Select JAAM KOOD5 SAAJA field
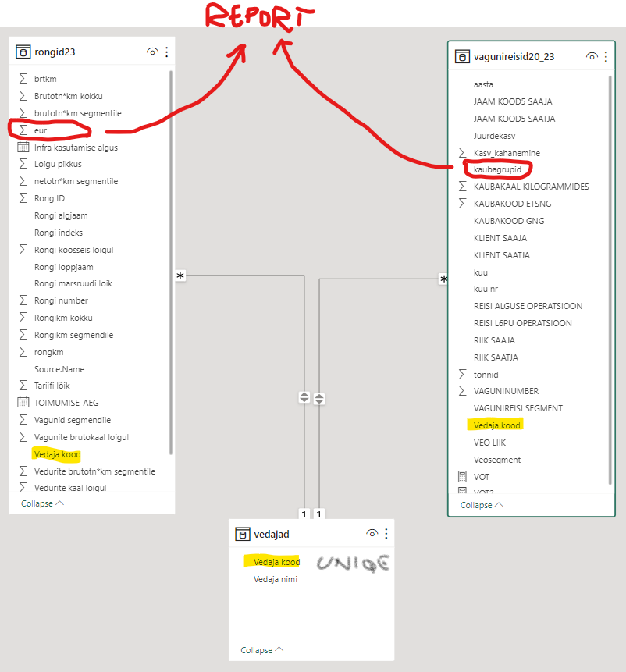This screenshot has height=672, width=626. click(x=513, y=101)
